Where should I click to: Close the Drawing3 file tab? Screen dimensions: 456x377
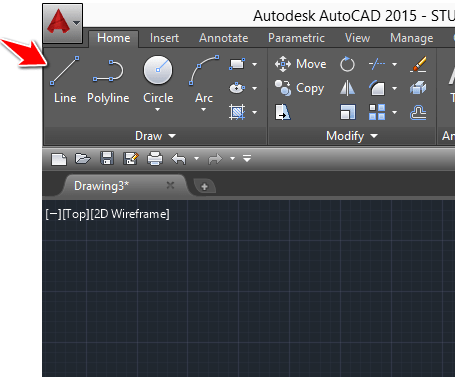170,185
